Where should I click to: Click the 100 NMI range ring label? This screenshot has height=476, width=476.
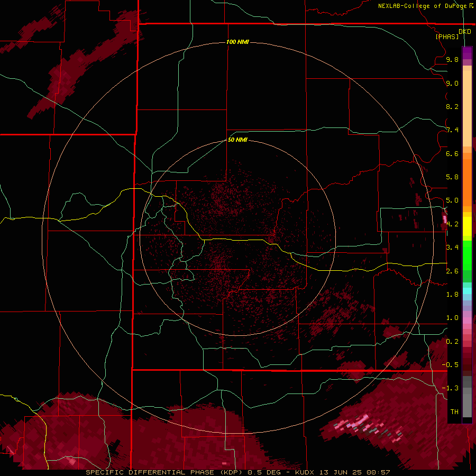(237, 42)
